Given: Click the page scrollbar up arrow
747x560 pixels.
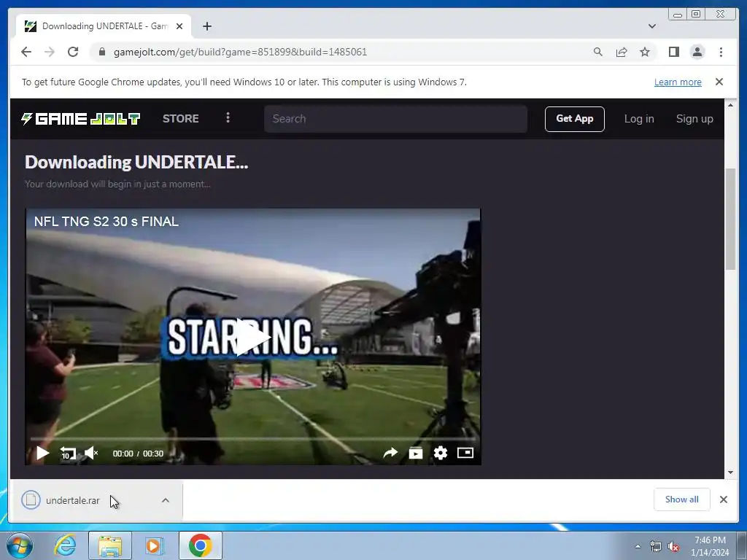Looking at the screenshot, I should 730,105.
